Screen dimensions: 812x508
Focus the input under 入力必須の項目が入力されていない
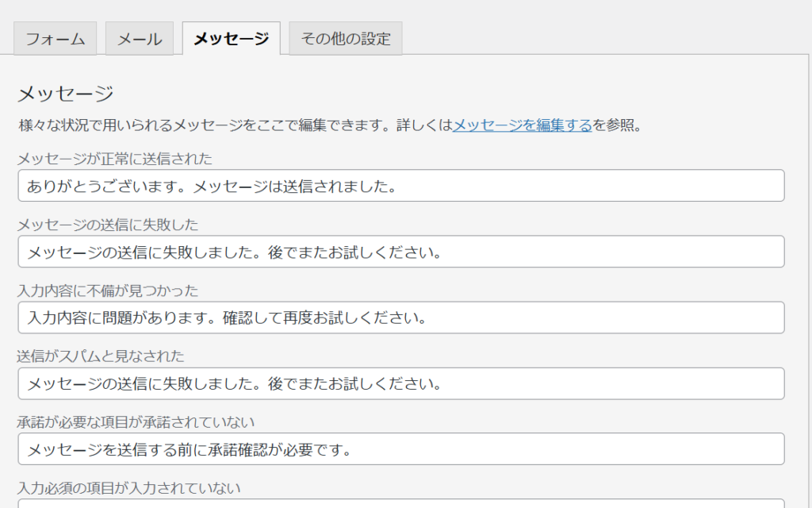pos(400,503)
